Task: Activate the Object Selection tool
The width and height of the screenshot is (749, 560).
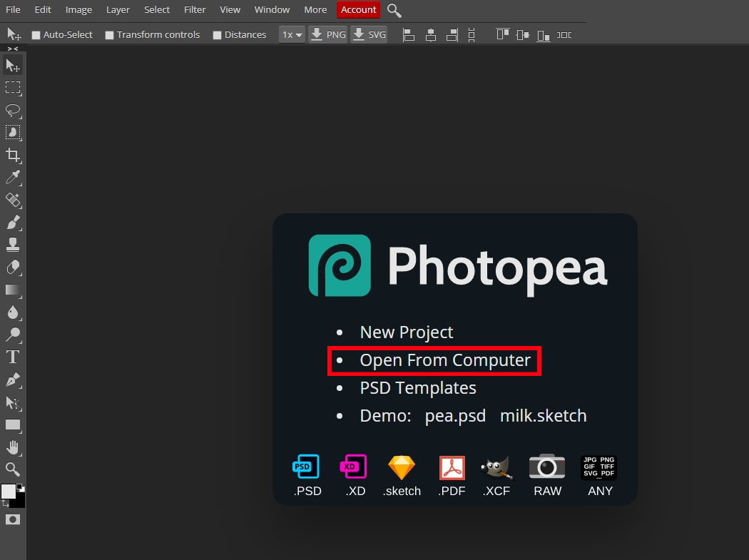Action: [13, 133]
